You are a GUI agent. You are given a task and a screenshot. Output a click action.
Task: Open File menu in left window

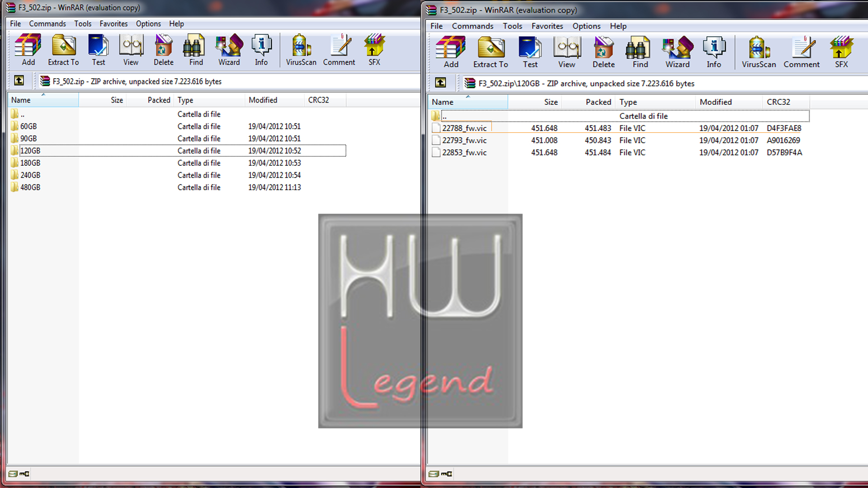point(15,23)
